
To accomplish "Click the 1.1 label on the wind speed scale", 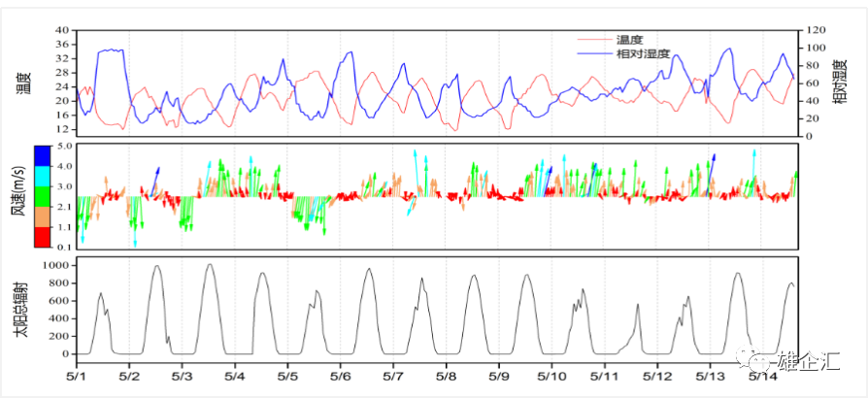I will pyautogui.click(x=65, y=227).
